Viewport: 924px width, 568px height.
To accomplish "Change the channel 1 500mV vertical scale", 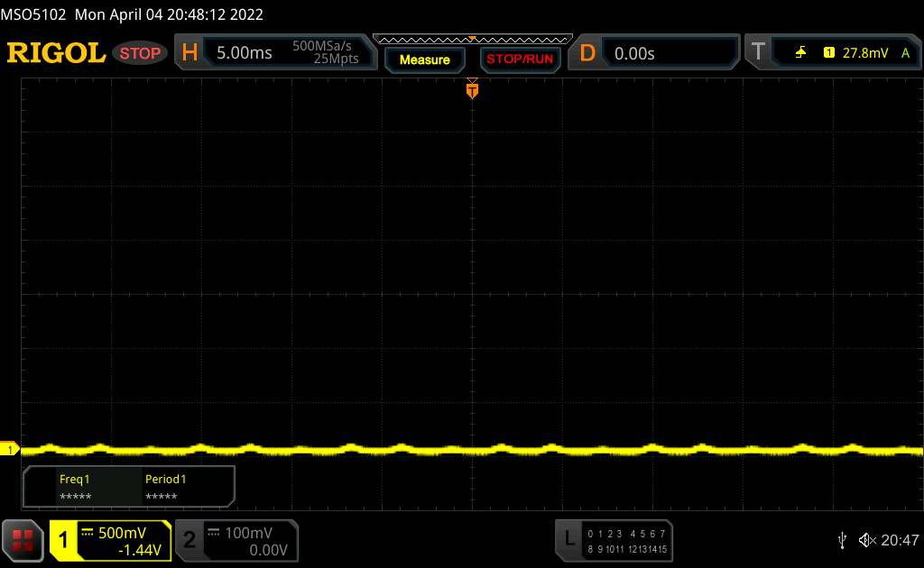I will tap(122, 533).
